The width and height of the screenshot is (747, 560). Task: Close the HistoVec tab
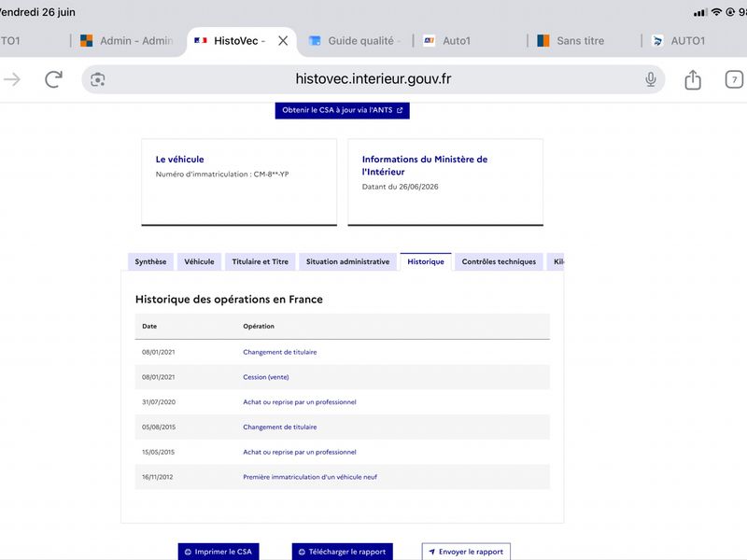pyautogui.click(x=283, y=41)
